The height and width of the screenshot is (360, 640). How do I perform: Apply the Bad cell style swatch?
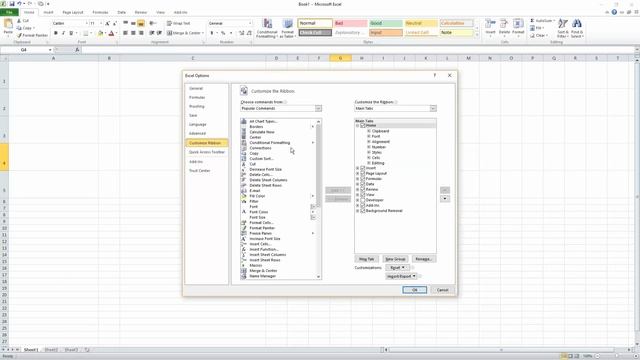click(351, 23)
